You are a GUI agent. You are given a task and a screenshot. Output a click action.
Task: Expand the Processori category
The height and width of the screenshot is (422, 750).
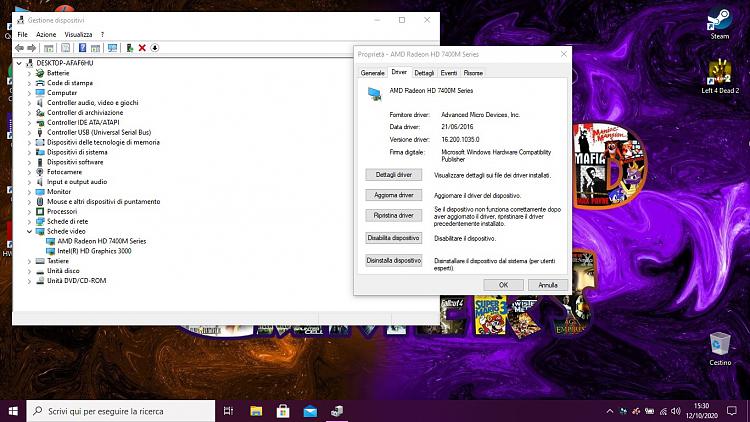pyautogui.click(x=29, y=211)
